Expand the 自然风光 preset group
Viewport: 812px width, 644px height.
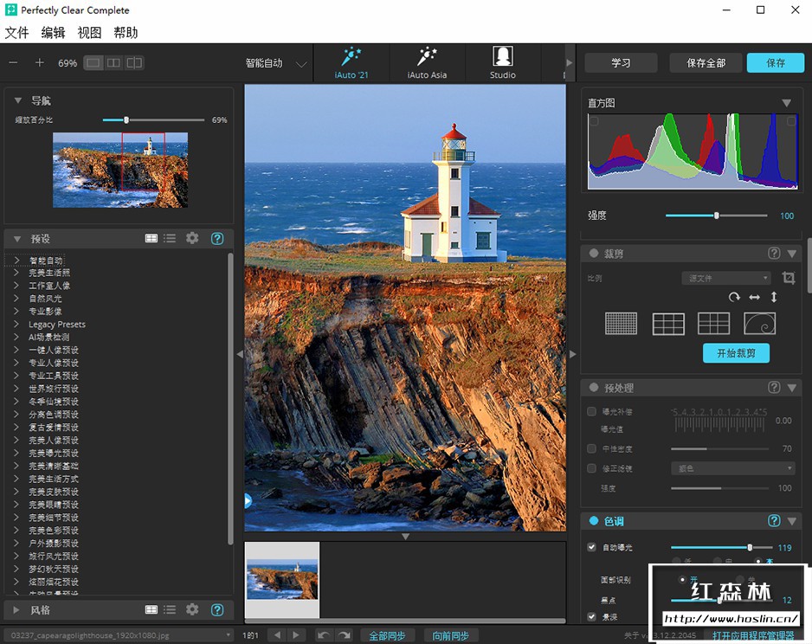coord(17,299)
